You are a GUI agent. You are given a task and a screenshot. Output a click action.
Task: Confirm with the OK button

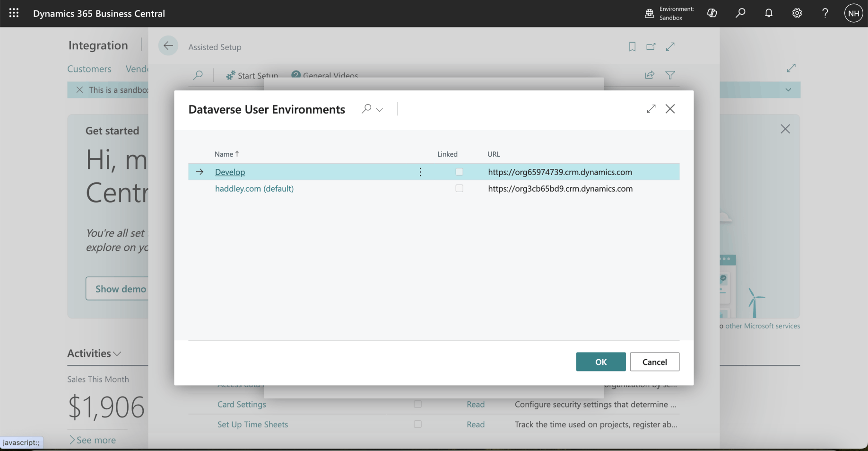tap(601, 362)
